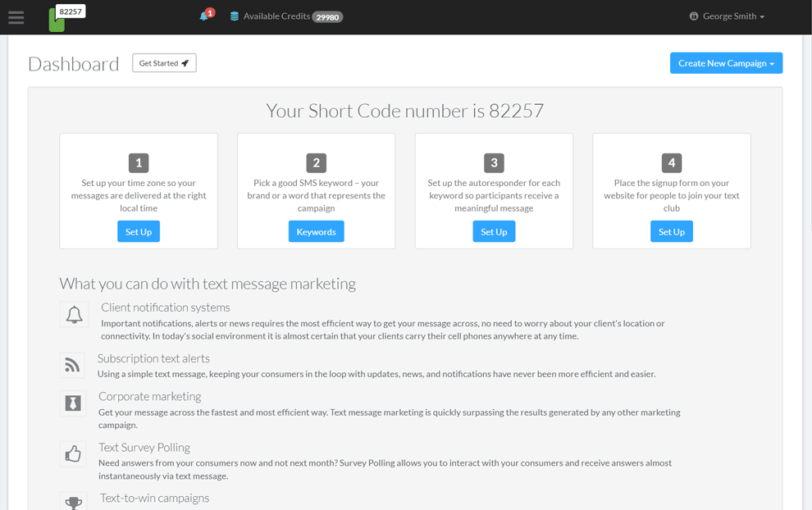
Task: Expand the Create New Campaign dropdown
Action: (726, 63)
